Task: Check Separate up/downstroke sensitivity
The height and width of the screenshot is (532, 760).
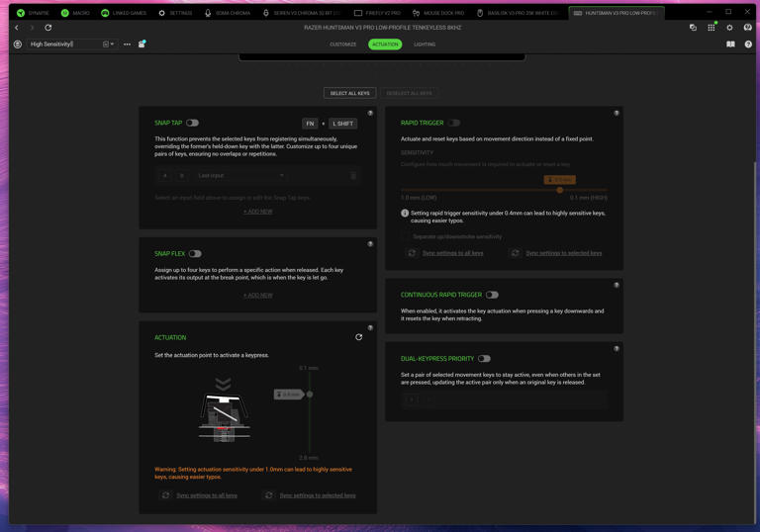Action: coord(405,236)
